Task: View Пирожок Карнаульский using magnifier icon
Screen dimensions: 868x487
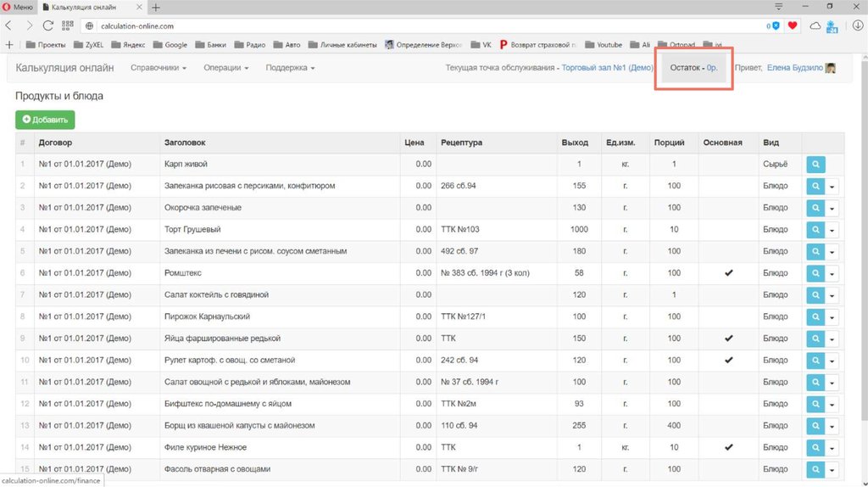Action: [815, 316]
